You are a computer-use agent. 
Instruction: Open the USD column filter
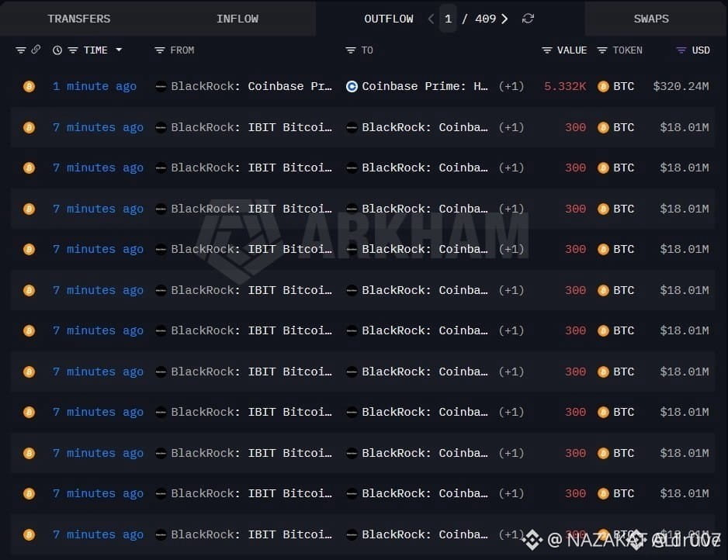[x=681, y=50]
